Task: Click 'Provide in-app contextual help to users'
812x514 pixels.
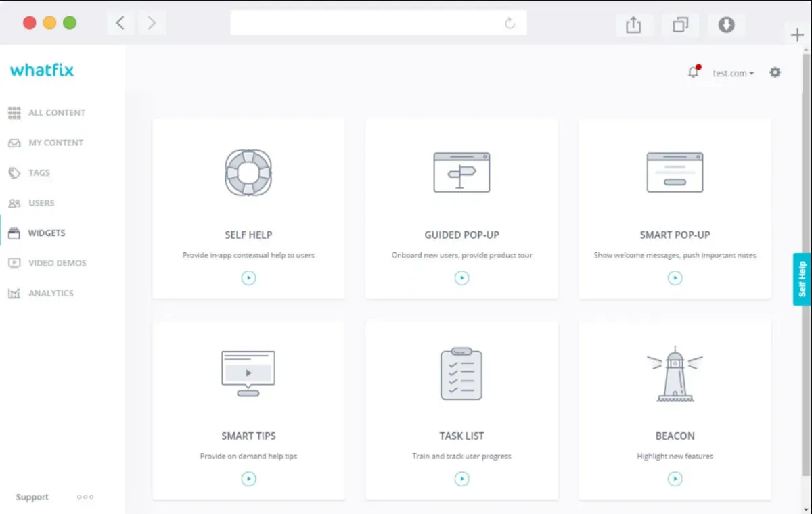Action: (x=248, y=256)
